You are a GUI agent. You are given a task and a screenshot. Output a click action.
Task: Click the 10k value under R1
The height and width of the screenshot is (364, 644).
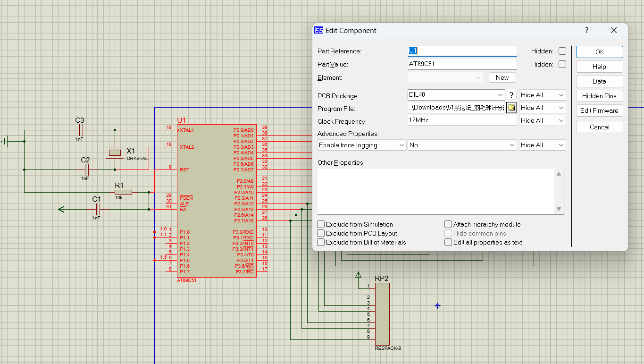pos(119,198)
